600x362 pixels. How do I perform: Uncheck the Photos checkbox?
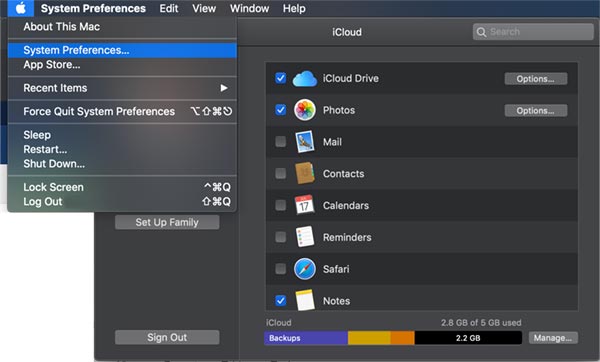point(280,110)
